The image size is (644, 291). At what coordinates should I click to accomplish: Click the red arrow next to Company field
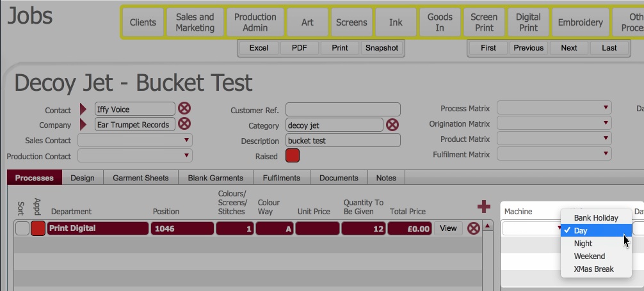pyautogui.click(x=83, y=125)
